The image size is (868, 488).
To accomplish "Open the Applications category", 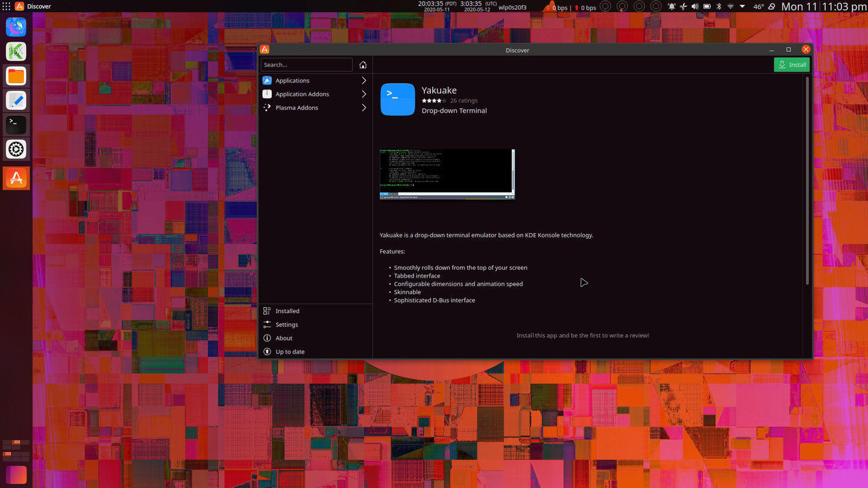I will tap(315, 80).
